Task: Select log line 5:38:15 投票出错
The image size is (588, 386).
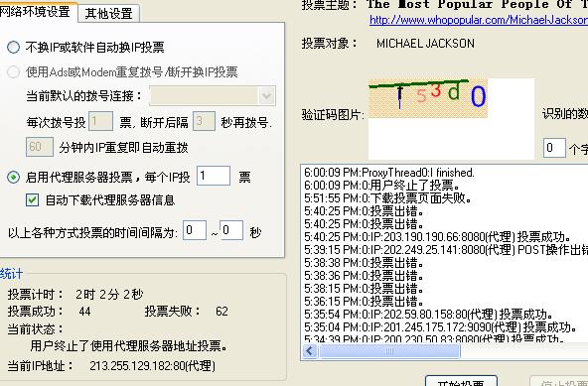Action: pos(365,289)
